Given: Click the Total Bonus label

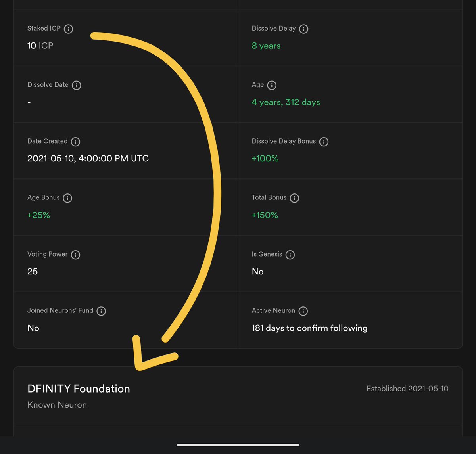Looking at the screenshot, I should point(269,197).
